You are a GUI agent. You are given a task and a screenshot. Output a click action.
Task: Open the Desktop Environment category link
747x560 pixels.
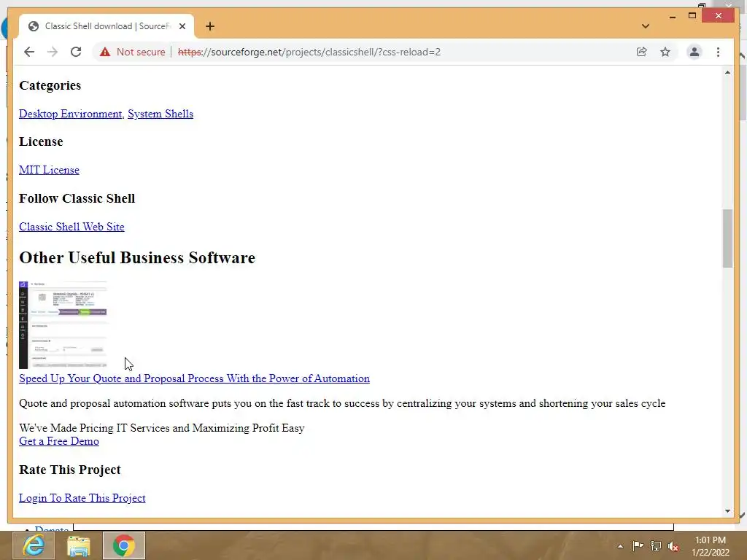click(71, 114)
